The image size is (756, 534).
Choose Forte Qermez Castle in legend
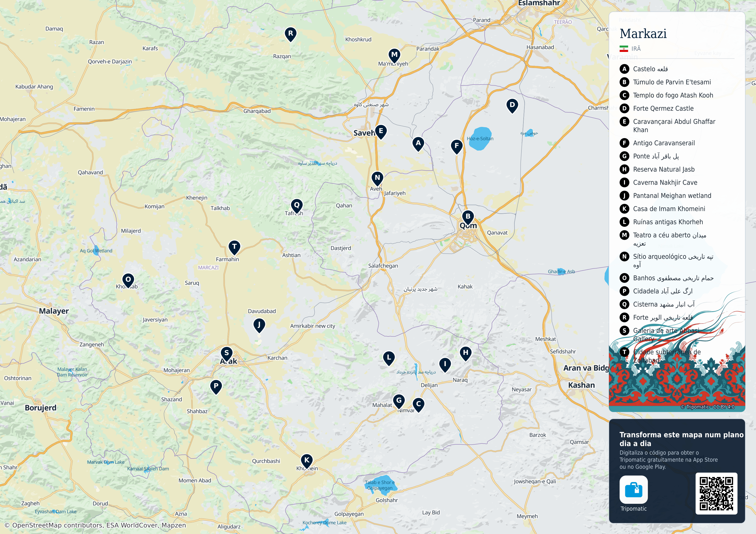pos(657,108)
